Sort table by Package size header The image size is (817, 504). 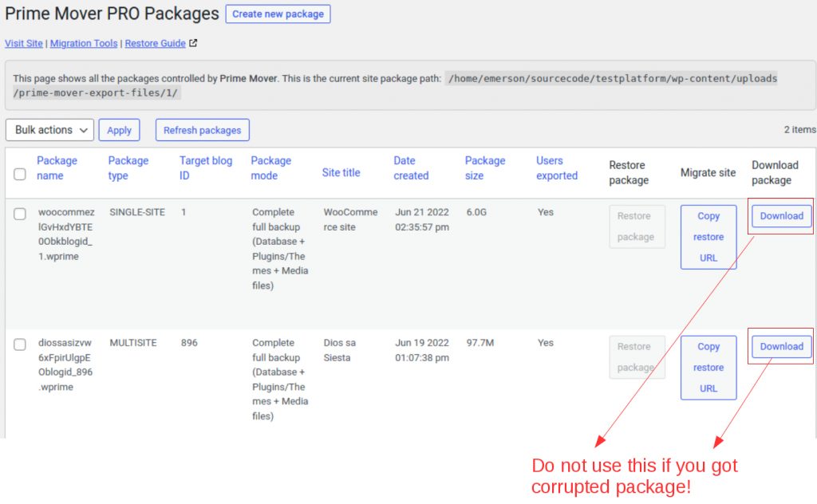[484, 167]
